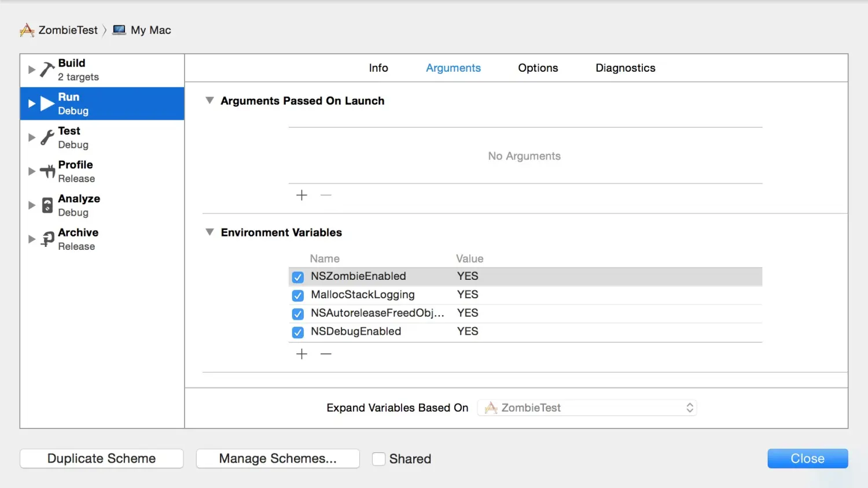Screen dimensions: 868x488
Task: Click the Analyze icon in sidebar
Action: [47, 205]
